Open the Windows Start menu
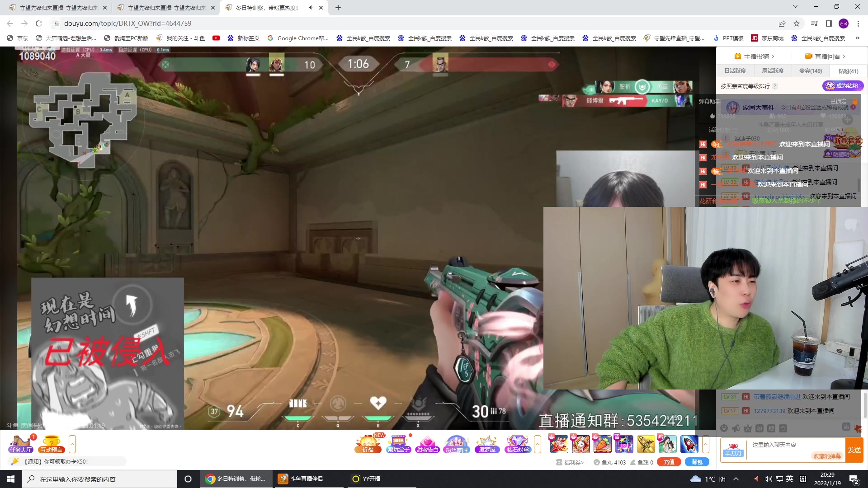 tap(11, 479)
